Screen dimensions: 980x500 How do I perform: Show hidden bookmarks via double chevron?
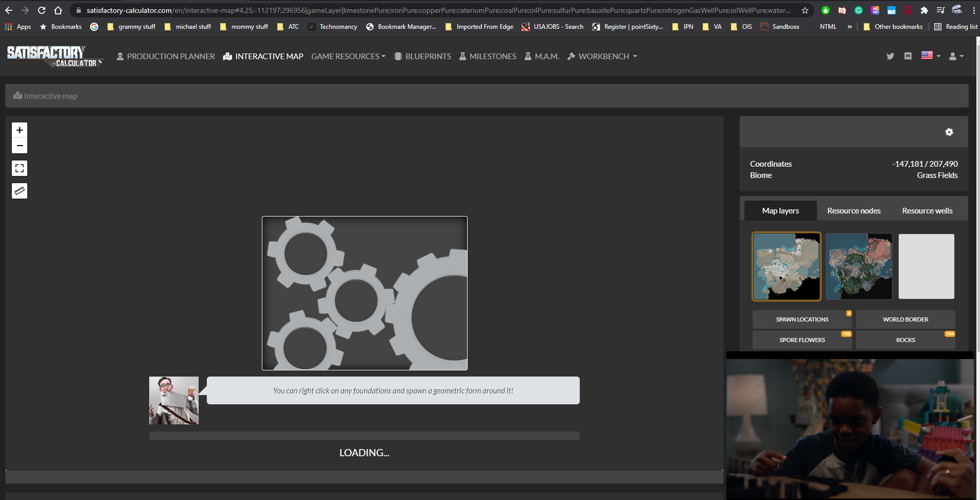[x=849, y=27]
